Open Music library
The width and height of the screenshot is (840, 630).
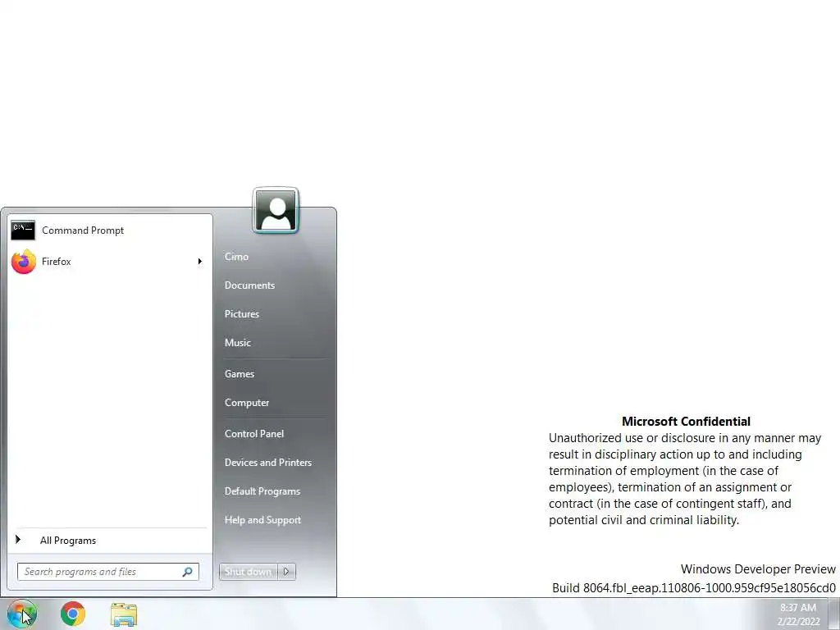tap(237, 343)
